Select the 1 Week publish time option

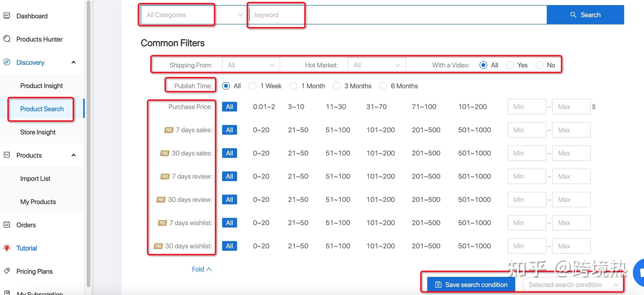(x=253, y=86)
